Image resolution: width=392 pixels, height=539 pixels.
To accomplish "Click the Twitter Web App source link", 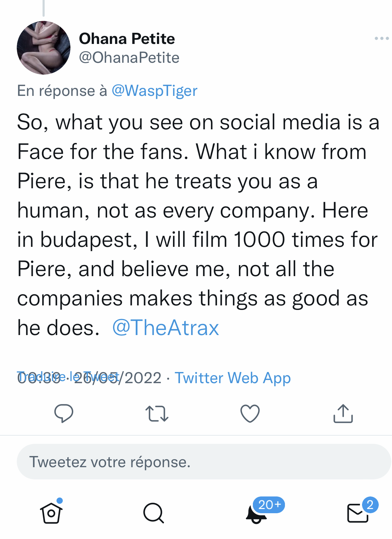I will (x=233, y=378).
